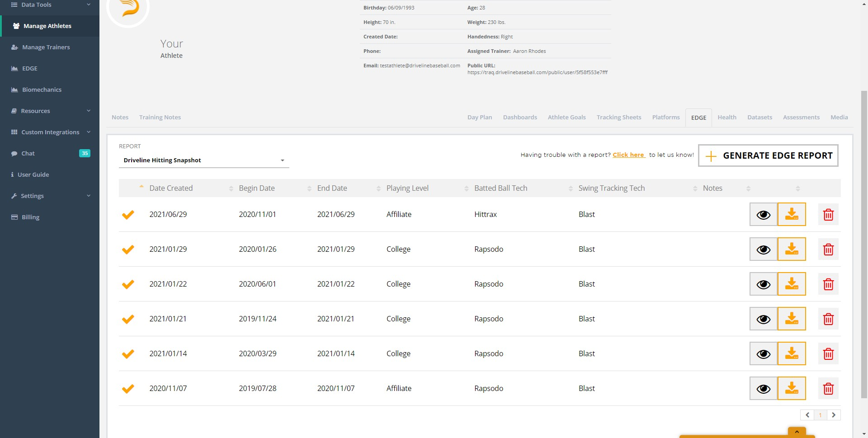
Task: Download the report created 2021/01/22
Action: tap(792, 284)
